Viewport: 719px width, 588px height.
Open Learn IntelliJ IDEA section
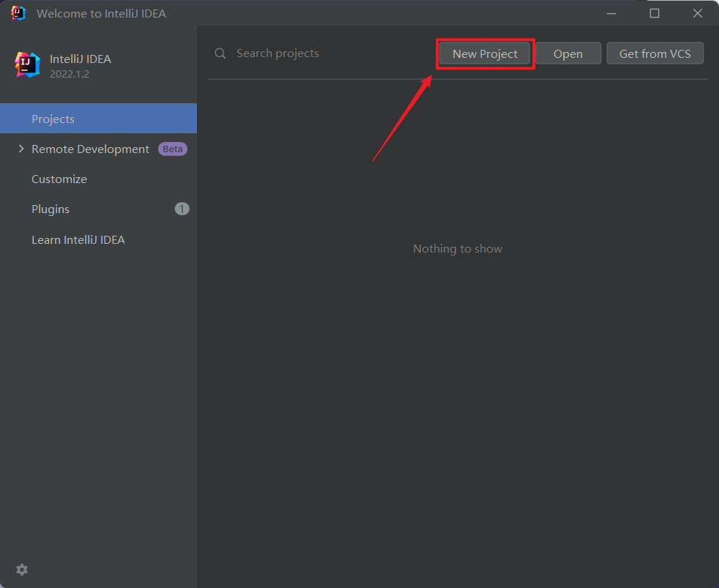(x=99, y=239)
